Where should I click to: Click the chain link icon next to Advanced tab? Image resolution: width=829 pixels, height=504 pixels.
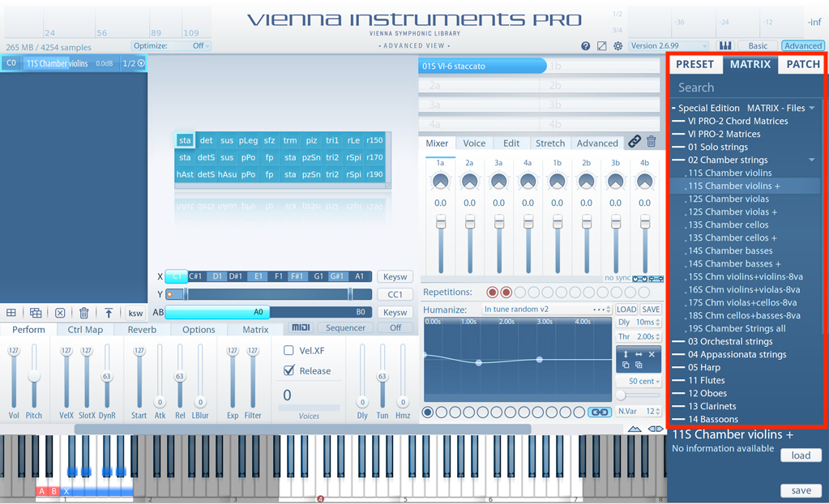(635, 141)
